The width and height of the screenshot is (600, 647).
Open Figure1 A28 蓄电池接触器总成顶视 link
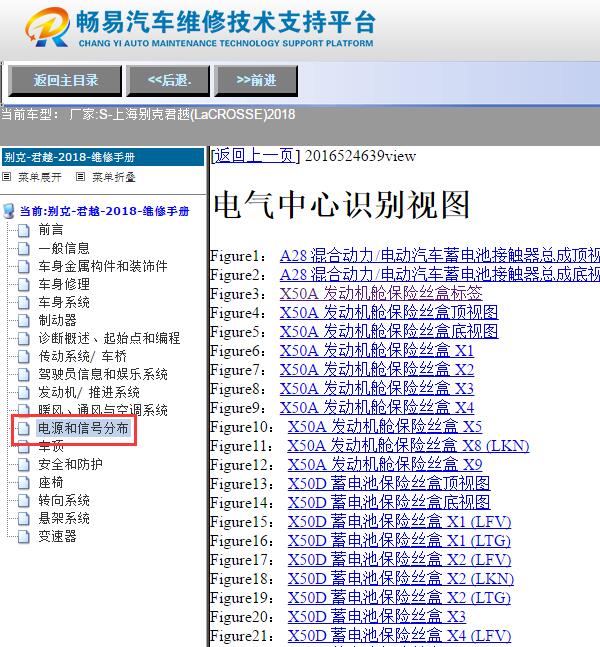[439, 256]
